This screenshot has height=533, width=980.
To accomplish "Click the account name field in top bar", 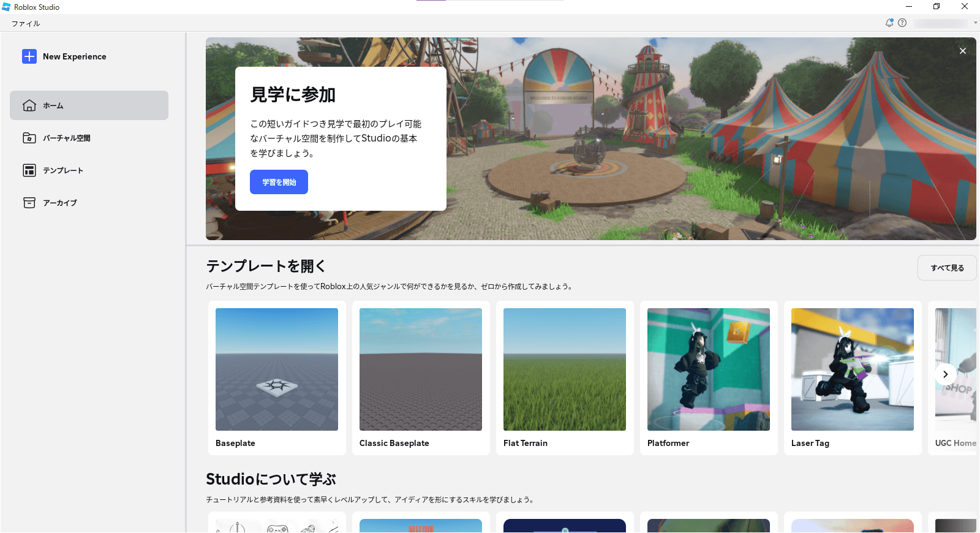I will 941,23.
